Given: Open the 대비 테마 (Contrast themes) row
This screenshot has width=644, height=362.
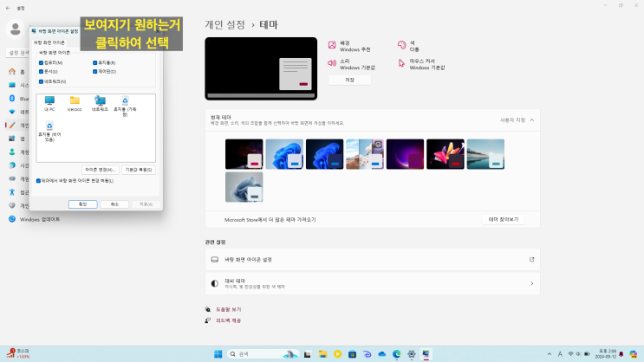Looking at the screenshot, I should (373, 283).
